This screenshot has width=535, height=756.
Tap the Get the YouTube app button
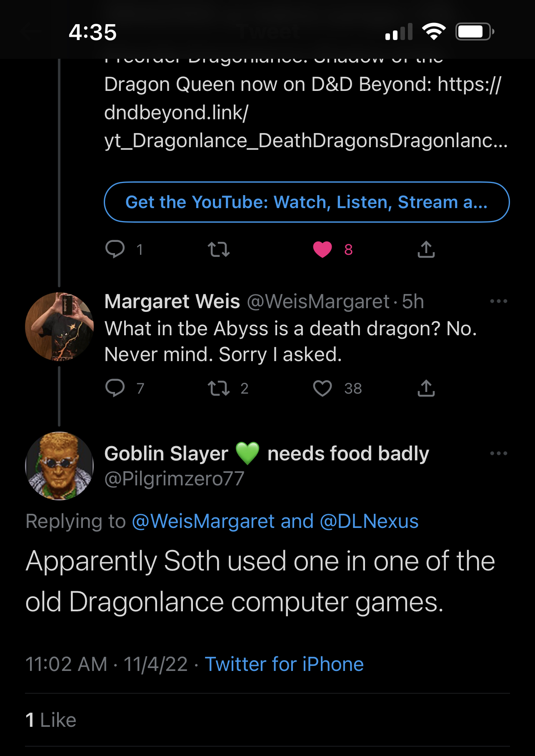pos(307,202)
